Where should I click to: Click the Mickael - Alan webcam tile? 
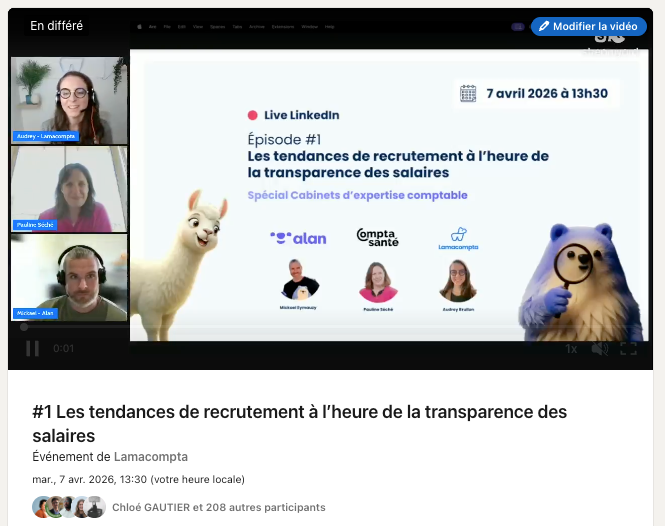(x=69, y=277)
